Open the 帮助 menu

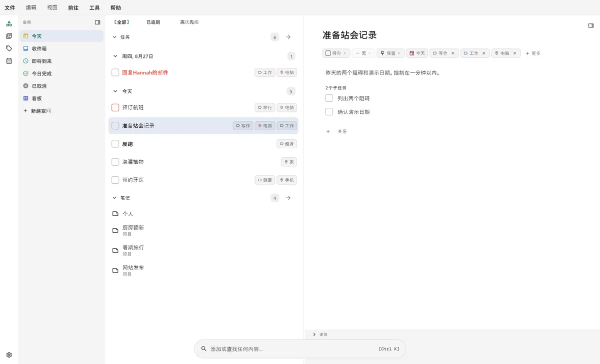[115, 7]
